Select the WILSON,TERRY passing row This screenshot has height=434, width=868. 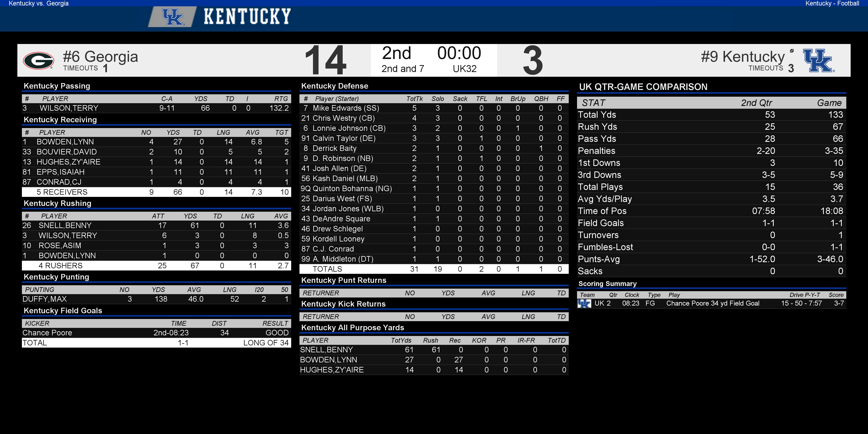(x=156, y=108)
